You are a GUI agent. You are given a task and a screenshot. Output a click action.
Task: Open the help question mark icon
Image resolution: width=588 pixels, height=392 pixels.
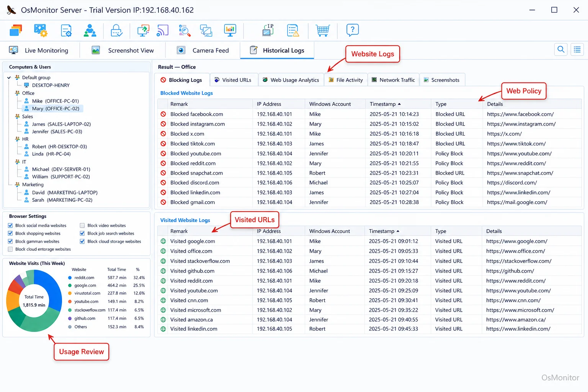[352, 30]
